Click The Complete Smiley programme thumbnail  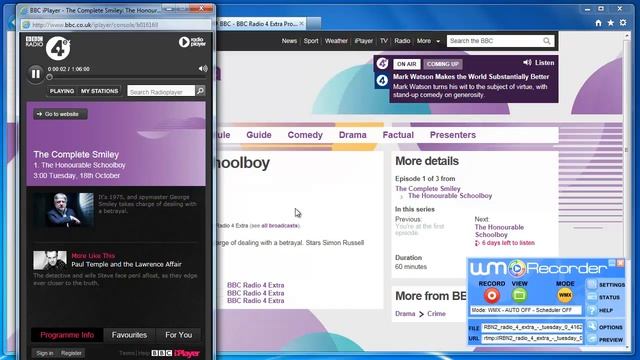pos(63,210)
